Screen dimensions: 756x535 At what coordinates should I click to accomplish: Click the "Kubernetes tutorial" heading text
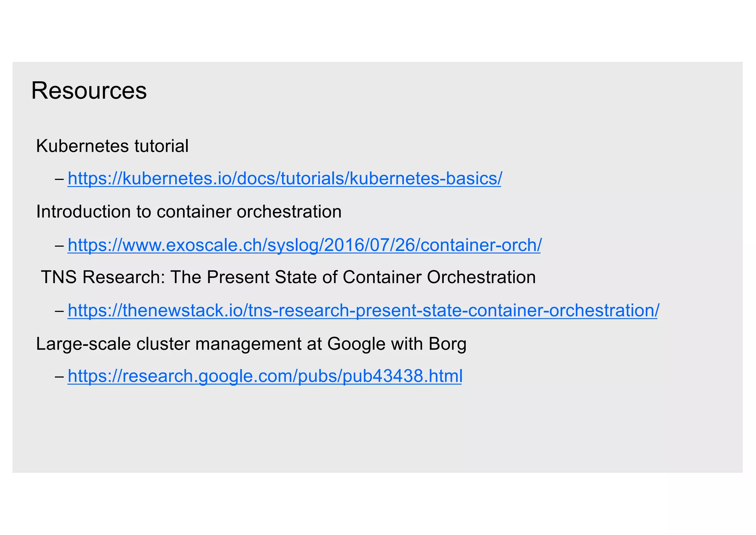(112, 146)
